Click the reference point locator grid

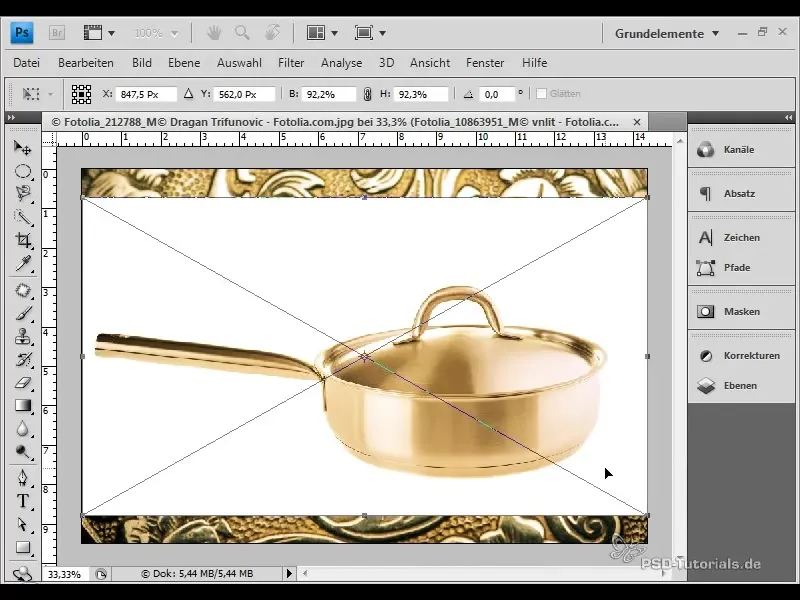(x=81, y=94)
